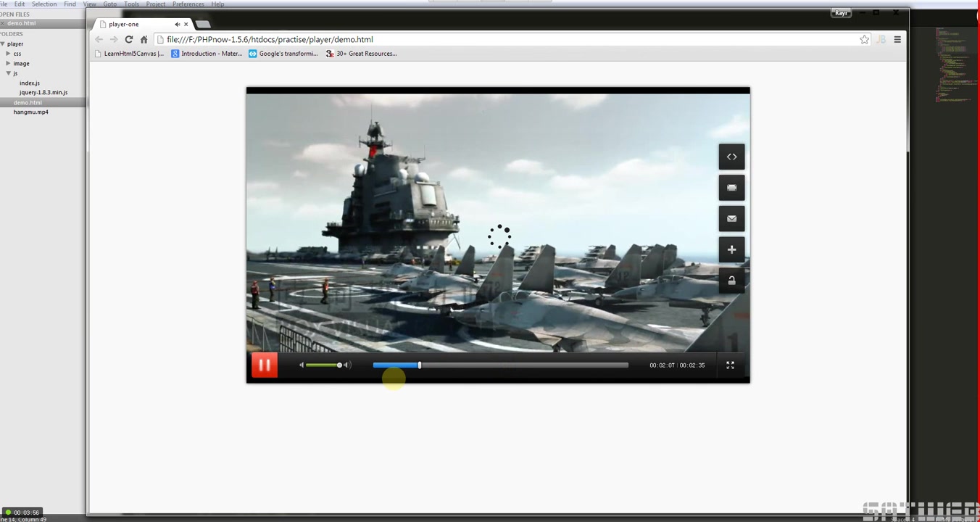Open Preferences menu in Sublime Text
Viewport: 980px width, 522px height.
188,4
